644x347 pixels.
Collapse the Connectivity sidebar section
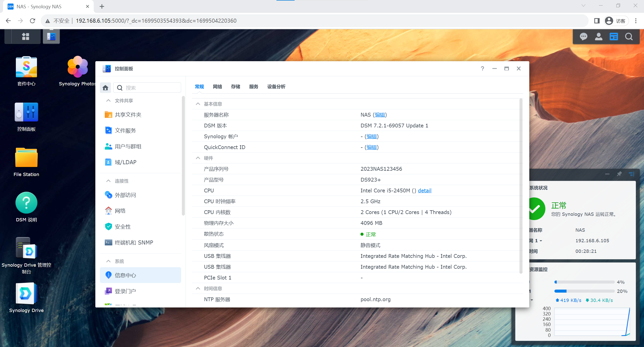(108, 181)
